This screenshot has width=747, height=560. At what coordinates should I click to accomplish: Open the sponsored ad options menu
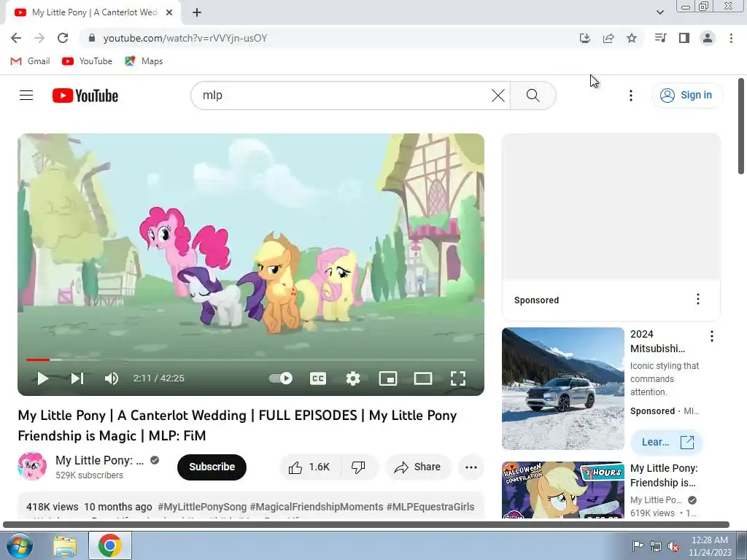[x=698, y=299]
